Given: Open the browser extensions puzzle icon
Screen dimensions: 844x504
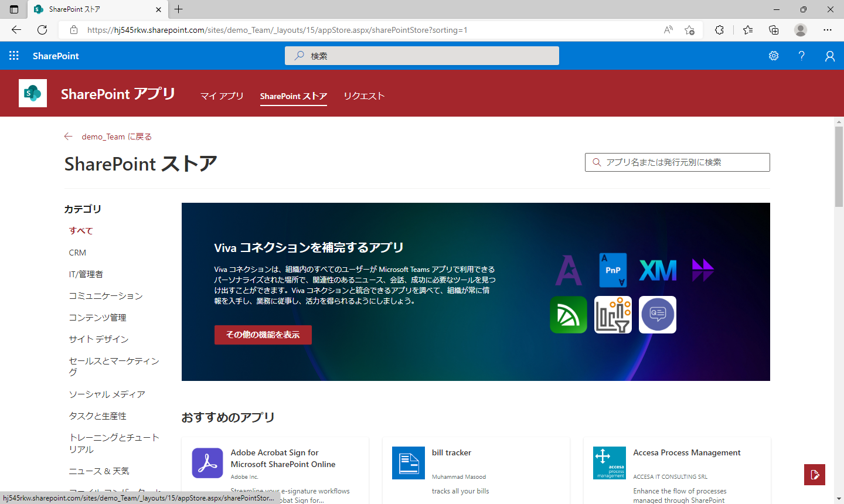Looking at the screenshot, I should click(719, 30).
